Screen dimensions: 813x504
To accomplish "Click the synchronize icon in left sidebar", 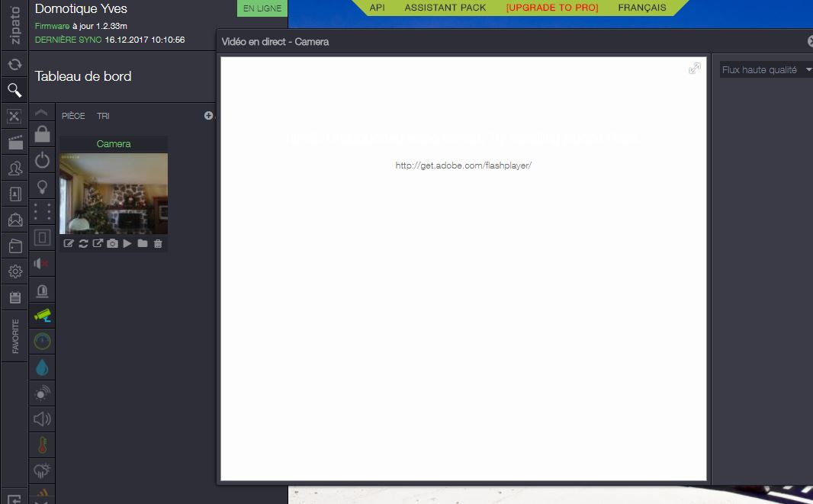I will [14, 64].
